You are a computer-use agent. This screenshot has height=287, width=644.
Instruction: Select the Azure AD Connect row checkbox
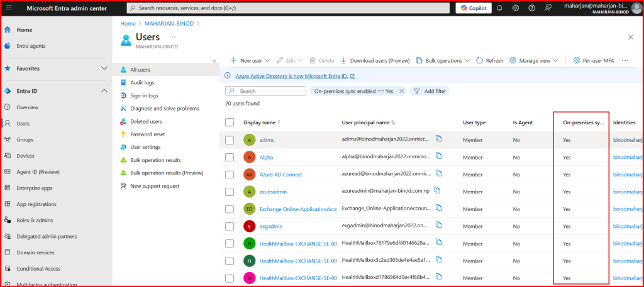[x=230, y=175]
